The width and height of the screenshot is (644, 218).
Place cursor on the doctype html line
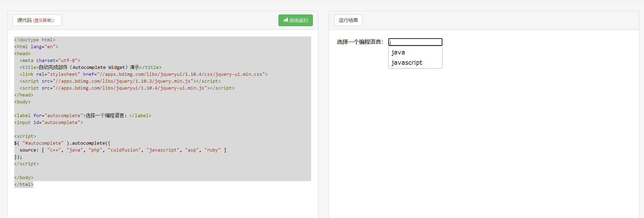click(x=35, y=40)
